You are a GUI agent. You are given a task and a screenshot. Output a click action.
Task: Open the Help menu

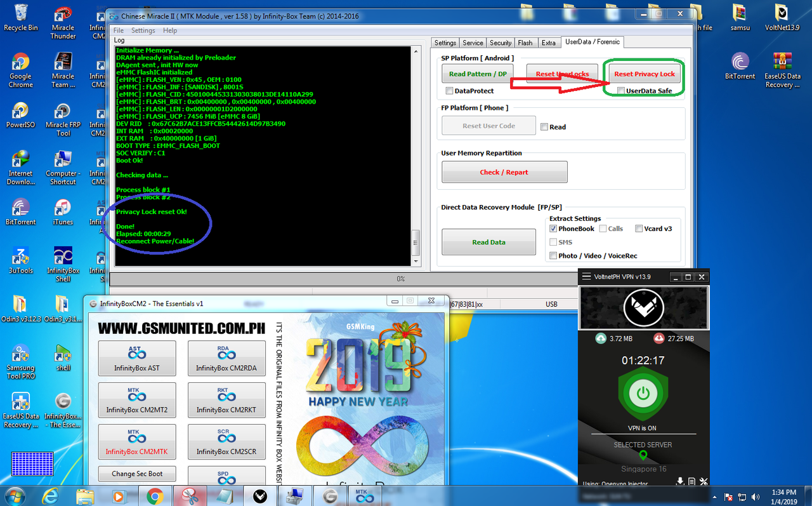tap(170, 30)
